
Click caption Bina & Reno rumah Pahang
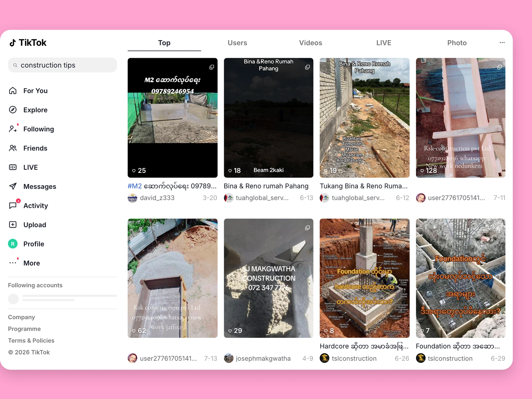coord(266,186)
